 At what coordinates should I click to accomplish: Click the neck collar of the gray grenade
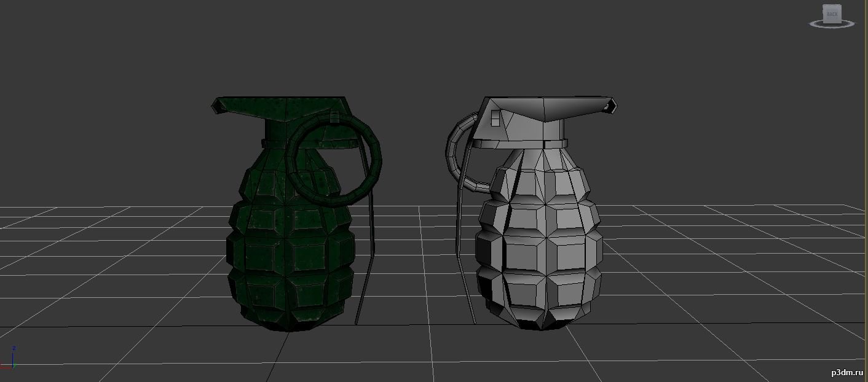coord(523,144)
